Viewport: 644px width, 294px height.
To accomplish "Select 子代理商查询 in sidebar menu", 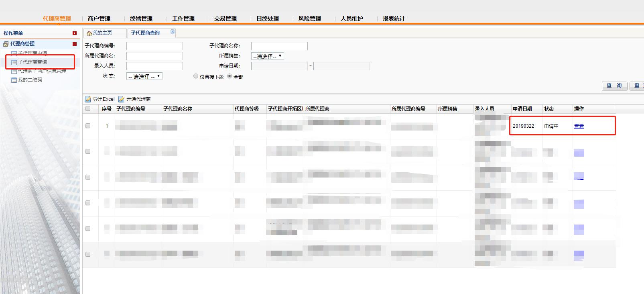I will (x=32, y=62).
